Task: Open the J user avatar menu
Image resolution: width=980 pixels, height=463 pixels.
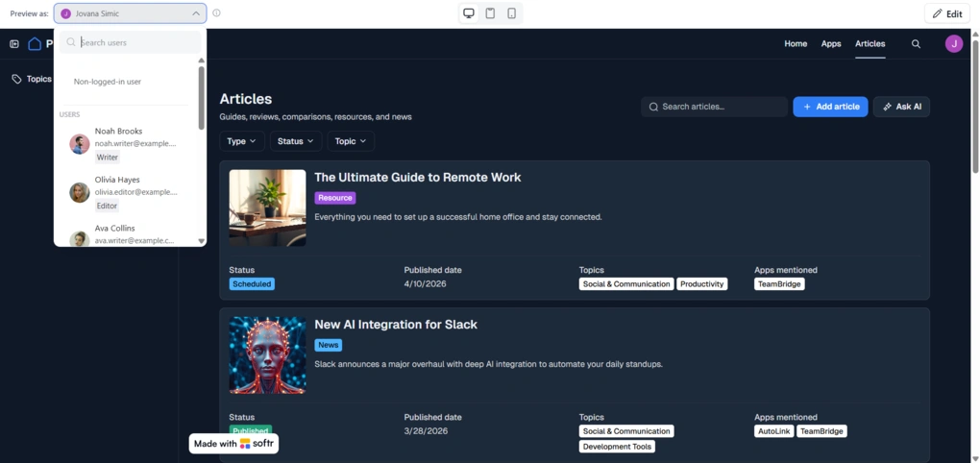Action: pos(954,44)
